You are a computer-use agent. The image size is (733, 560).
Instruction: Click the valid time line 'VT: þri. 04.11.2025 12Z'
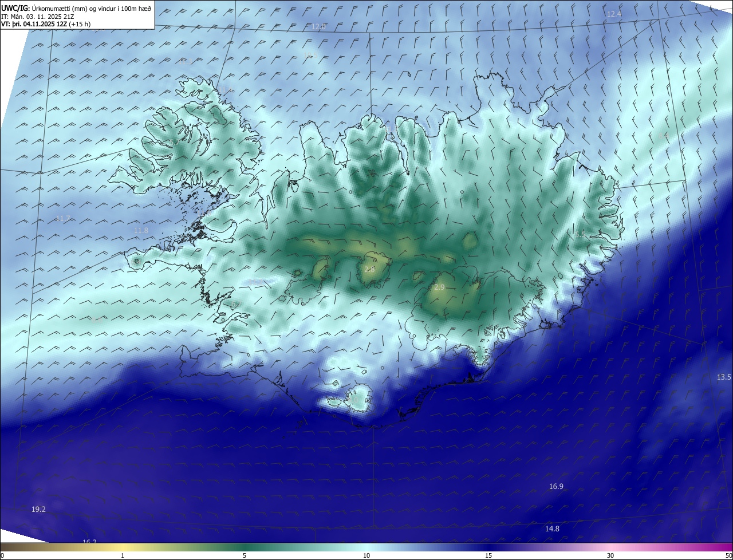click(x=34, y=25)
